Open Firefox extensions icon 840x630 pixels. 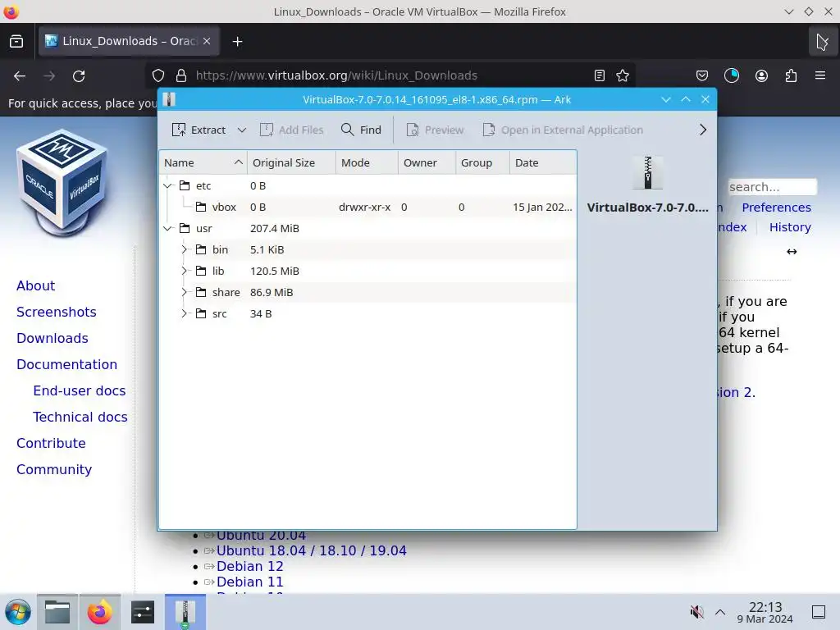coord(791,76)
